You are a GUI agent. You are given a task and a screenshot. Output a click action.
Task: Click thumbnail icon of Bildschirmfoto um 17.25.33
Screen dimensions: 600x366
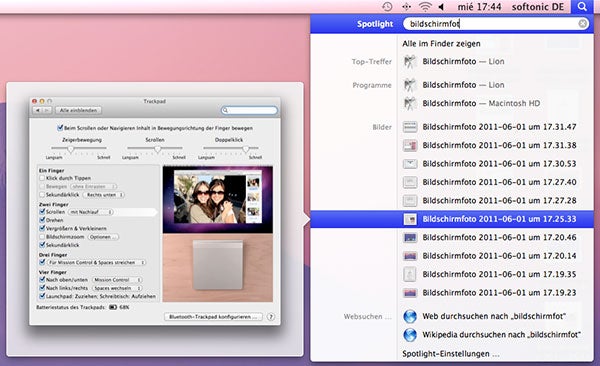point(410,219)
